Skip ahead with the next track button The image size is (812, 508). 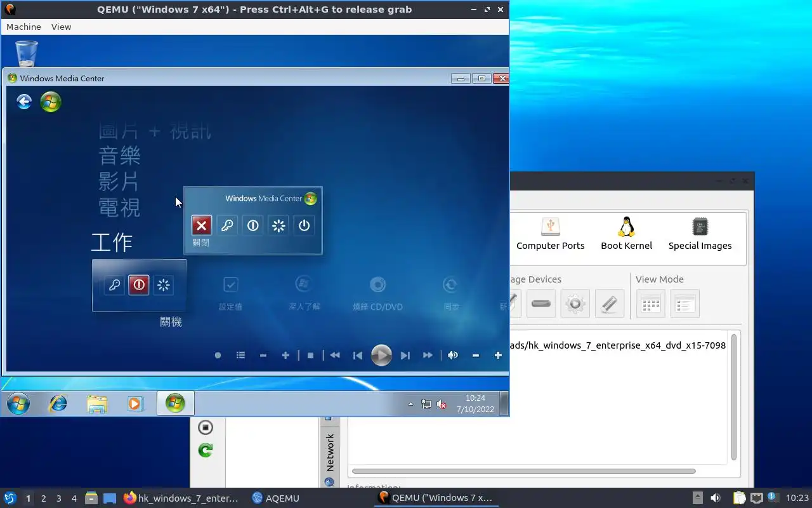[x=405, y=356]
